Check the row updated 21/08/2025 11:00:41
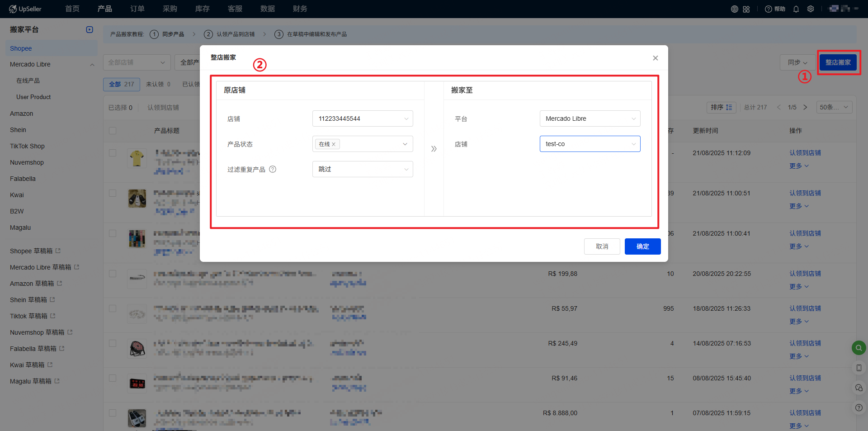The height and width of the screenshot is (431, 868). click(x=113, y=233)
